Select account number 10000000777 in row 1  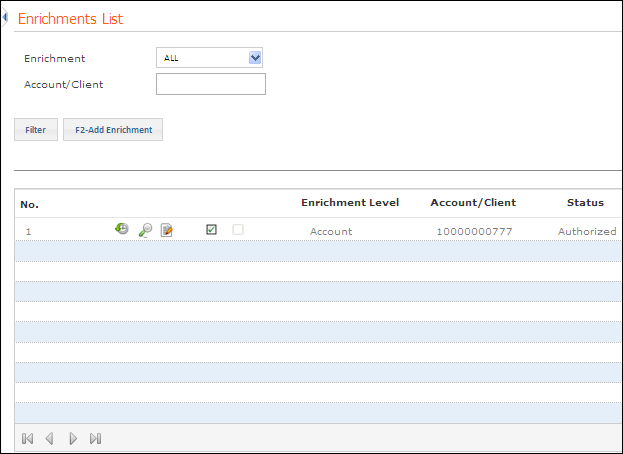click(x=473, y=231)
